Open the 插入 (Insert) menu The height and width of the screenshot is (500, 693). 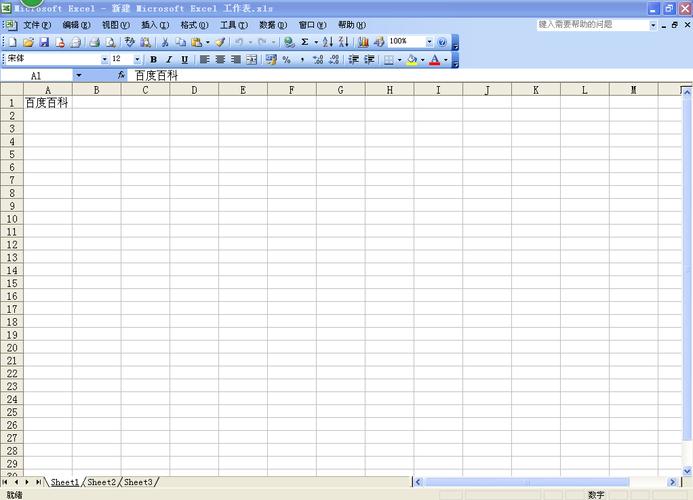tap(155, 25)
